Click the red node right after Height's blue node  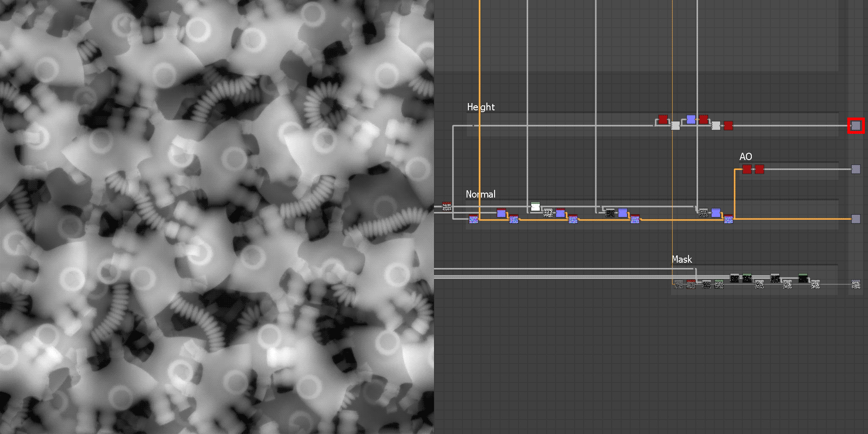[x=703, y=119]
